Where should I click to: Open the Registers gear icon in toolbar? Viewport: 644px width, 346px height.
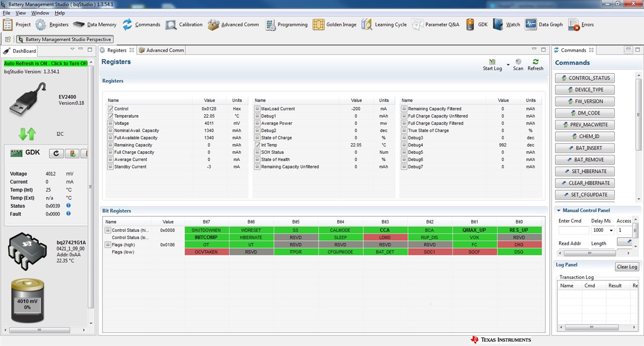pos(41,25)
